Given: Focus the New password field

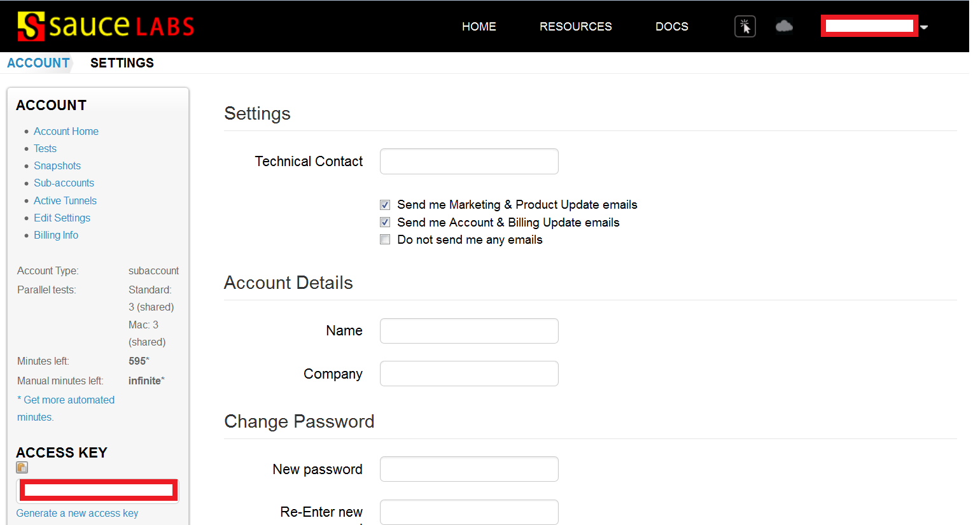Looking at the screenshot, I should point(469,469).
